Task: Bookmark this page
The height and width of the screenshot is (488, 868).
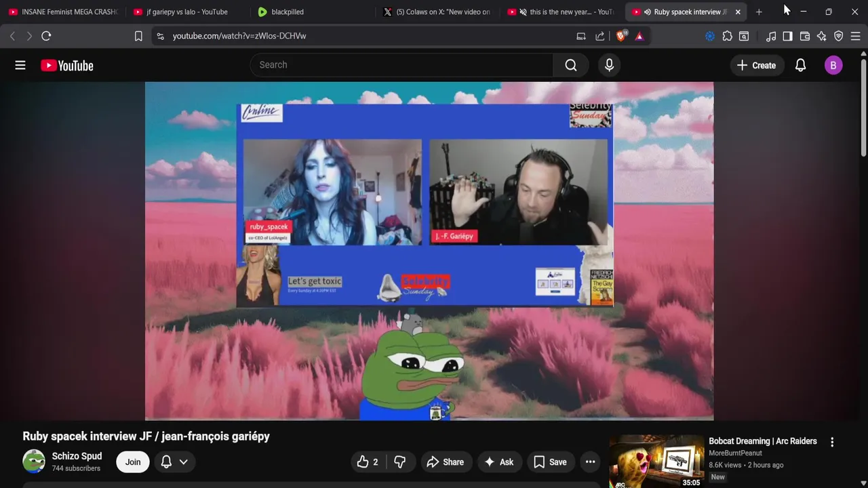Action: coord(138,36)
